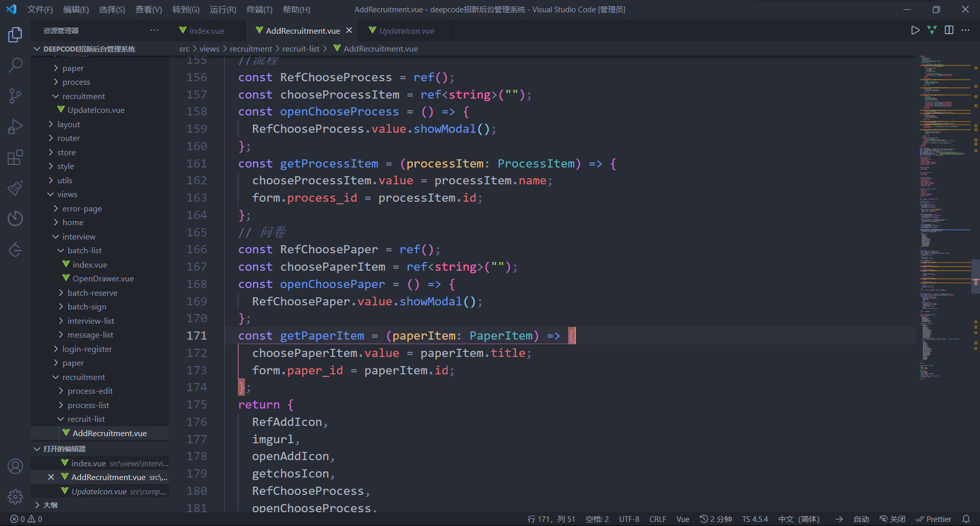
Task: Open the circular timer activity bar icon
Action: click(15, 219)
